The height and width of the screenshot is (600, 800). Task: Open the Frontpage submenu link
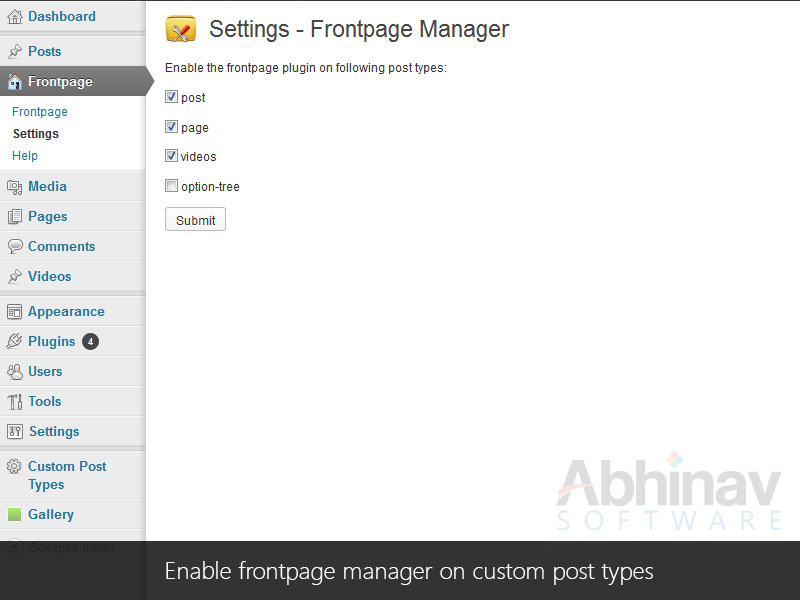point(40,112)
